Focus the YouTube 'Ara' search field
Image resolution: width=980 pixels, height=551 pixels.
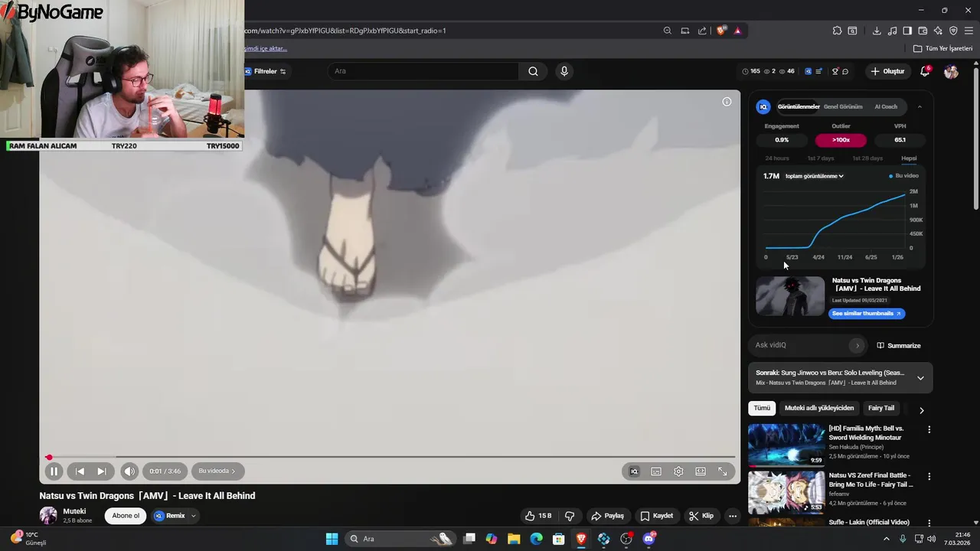pyautogui.click(x=423, y=71)
